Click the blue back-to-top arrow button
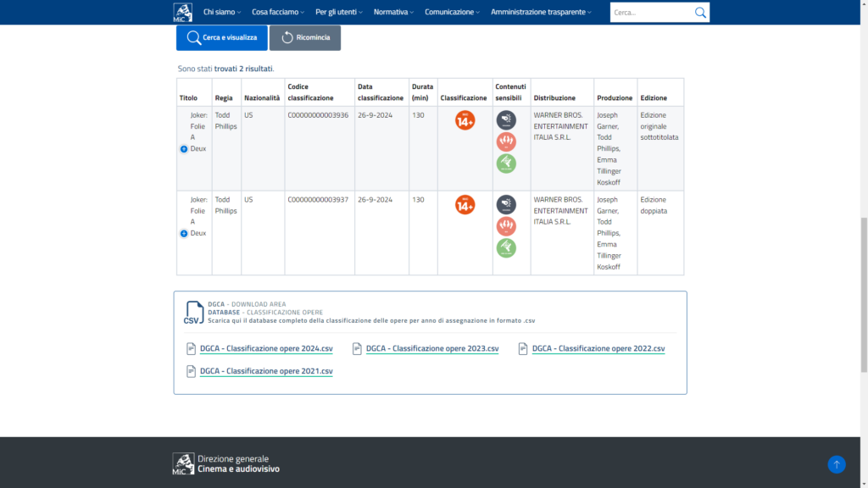The width and height of the screenshot is (868, 488). click(x=837, y=464)
